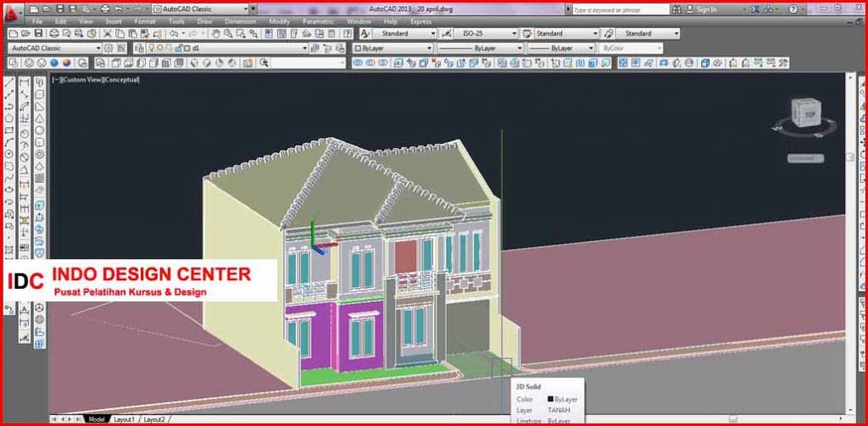The height and width of the screenshot is (426, 868).
Task: Select the Linear dimension tool
Action: pos(25,84)
